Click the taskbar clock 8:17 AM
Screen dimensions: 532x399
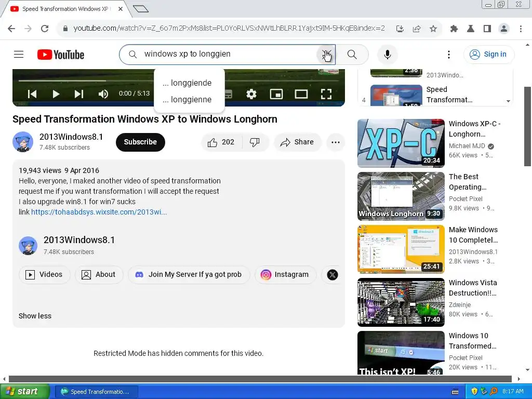[x=513, y=392]
